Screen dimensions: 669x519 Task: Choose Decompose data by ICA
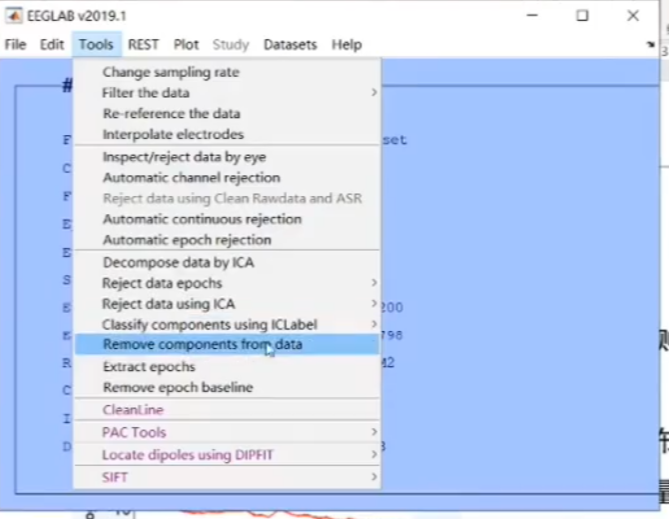(x=178, y=262)
